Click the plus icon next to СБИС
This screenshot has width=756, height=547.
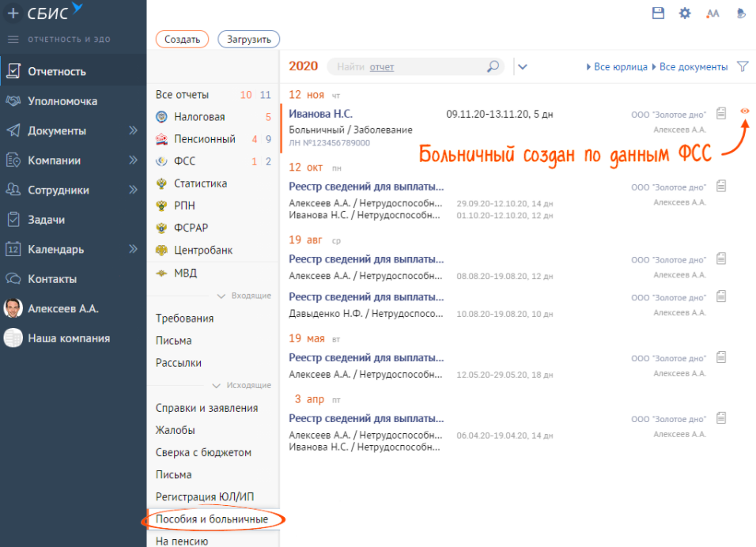tap(13, 13)
